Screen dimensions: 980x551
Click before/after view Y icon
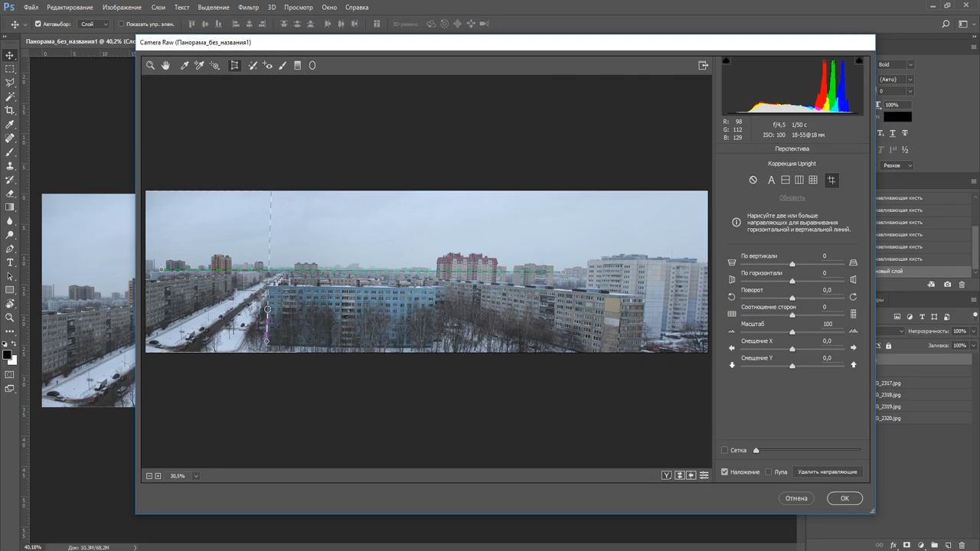click(667, 475)
